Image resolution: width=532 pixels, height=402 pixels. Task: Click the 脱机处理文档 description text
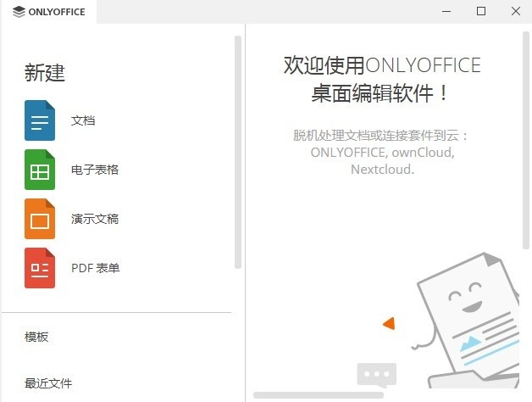coord(382,153)
